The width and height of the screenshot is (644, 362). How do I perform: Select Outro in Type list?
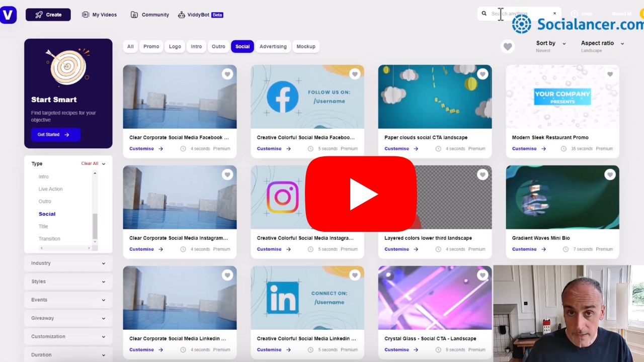(x=45, y=201)
